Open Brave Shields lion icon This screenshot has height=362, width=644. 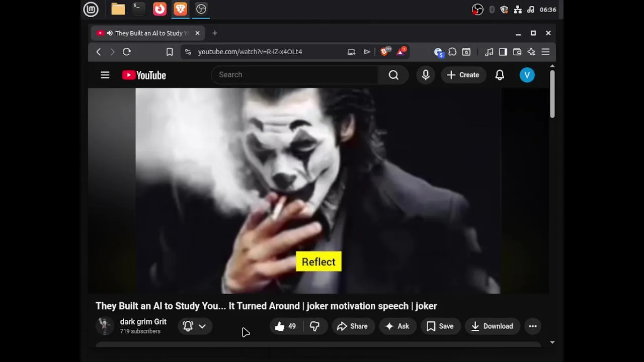[385, 52]
